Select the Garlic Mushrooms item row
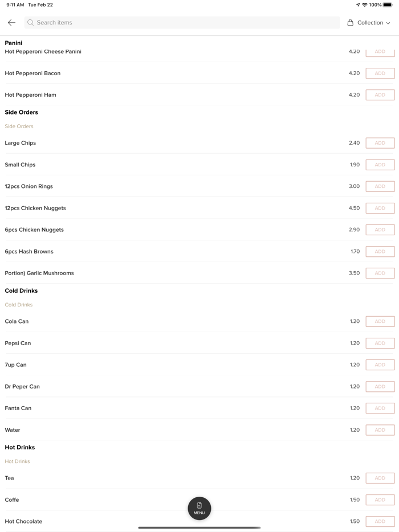This screenshot has height=532, width=399. tap(39, 273)
